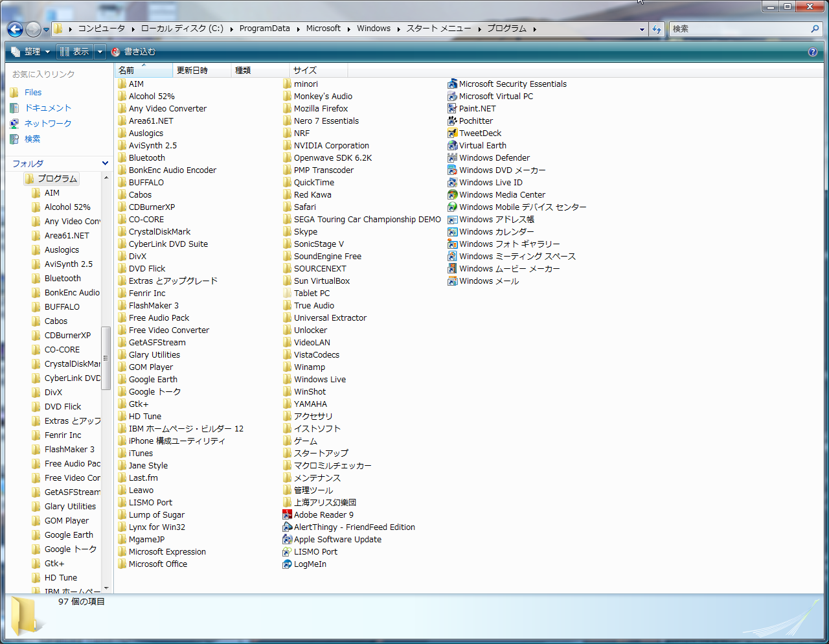Select Windows ムービー メーカー icon
Viewport: 829px width, 644px height.
click(452, 269)
